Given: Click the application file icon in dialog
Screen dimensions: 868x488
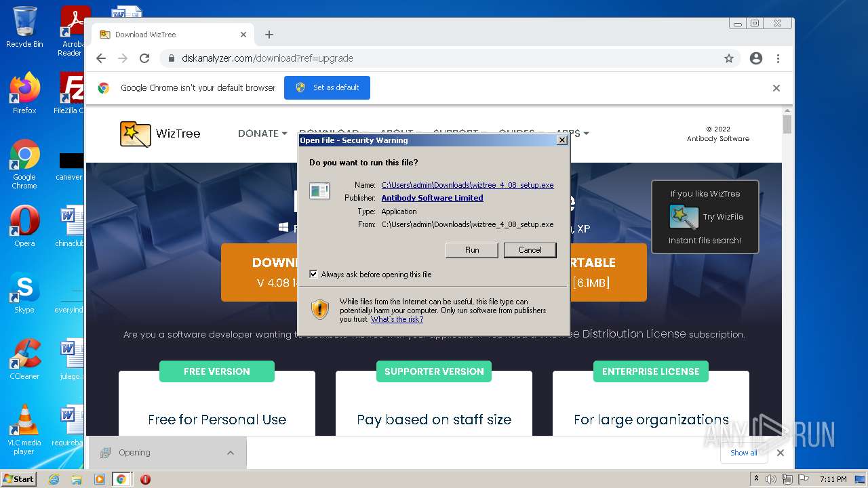Looking at the screenshot, I should [x=319, y=190].
